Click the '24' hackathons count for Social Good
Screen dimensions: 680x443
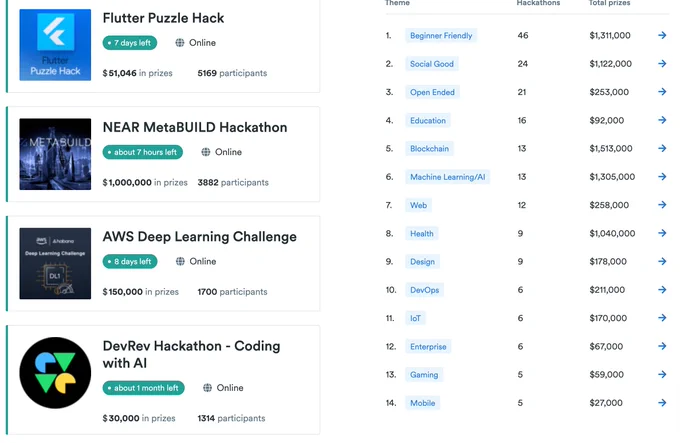(x=523, y=64)
